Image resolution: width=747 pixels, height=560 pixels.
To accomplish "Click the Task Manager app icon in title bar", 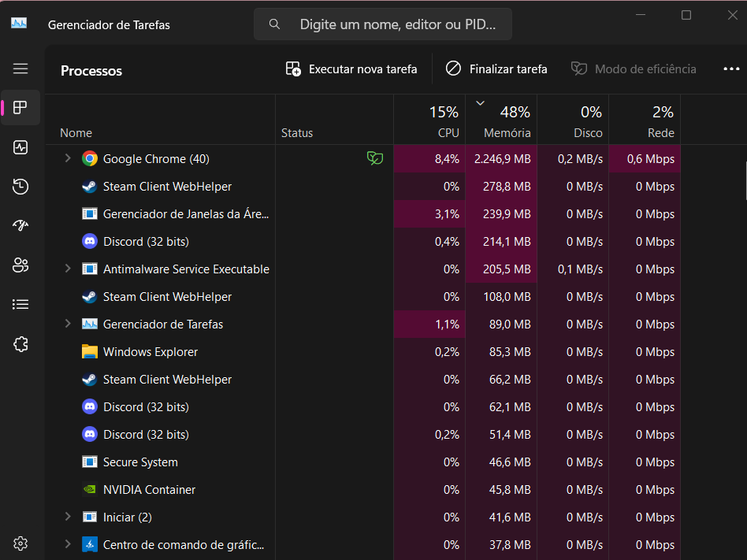I will [x=19, y=23].
